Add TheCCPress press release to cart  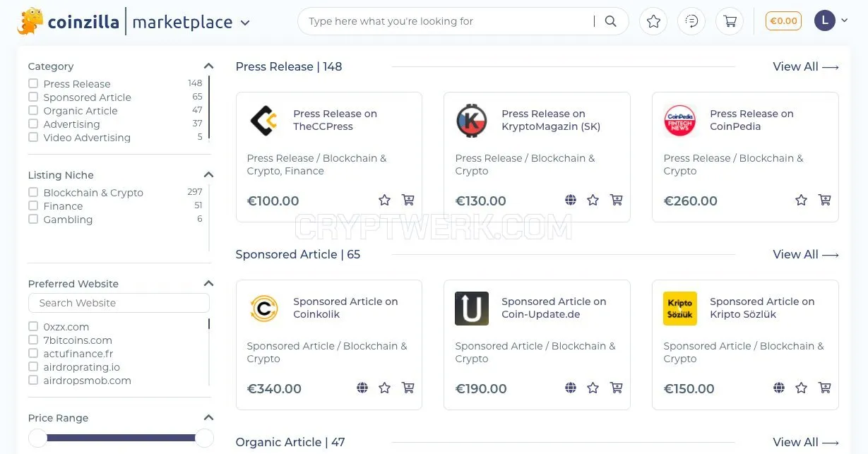(x=408, y=201)
